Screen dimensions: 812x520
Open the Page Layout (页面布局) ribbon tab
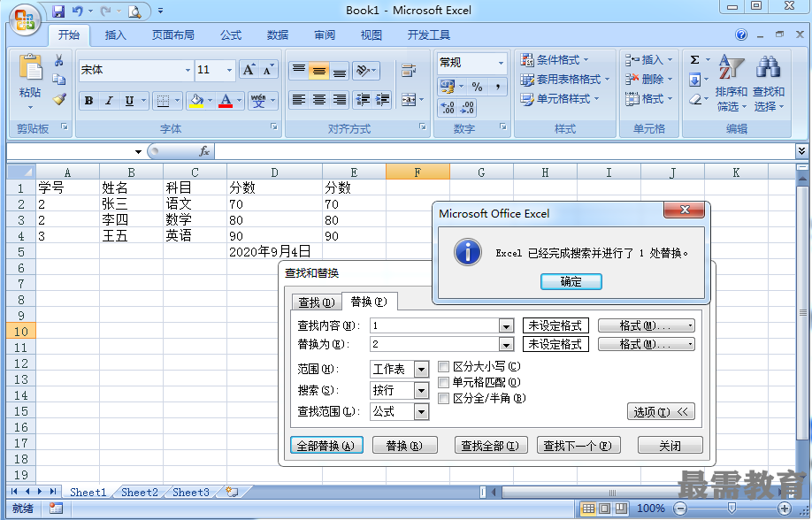click(x=173, y=35)
